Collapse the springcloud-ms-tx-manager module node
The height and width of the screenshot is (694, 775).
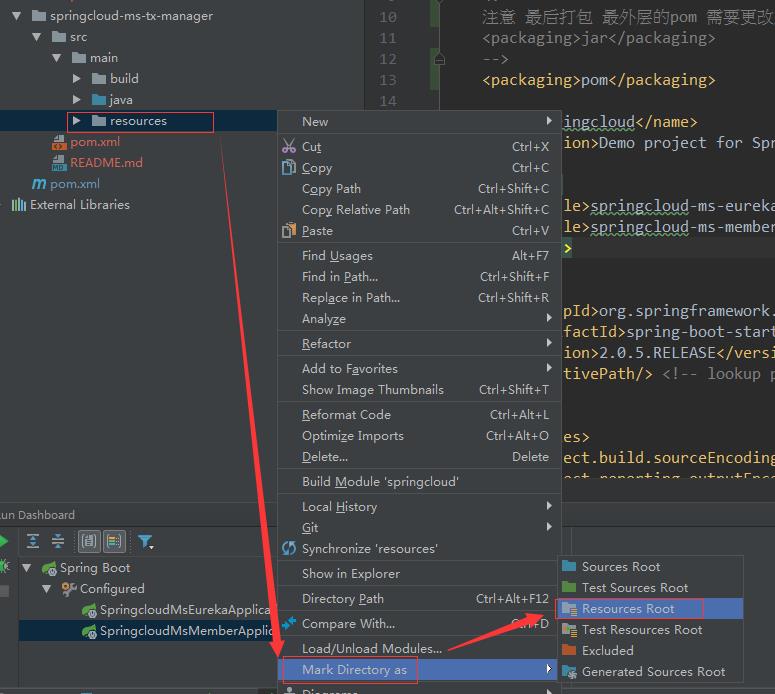(16, 16)
